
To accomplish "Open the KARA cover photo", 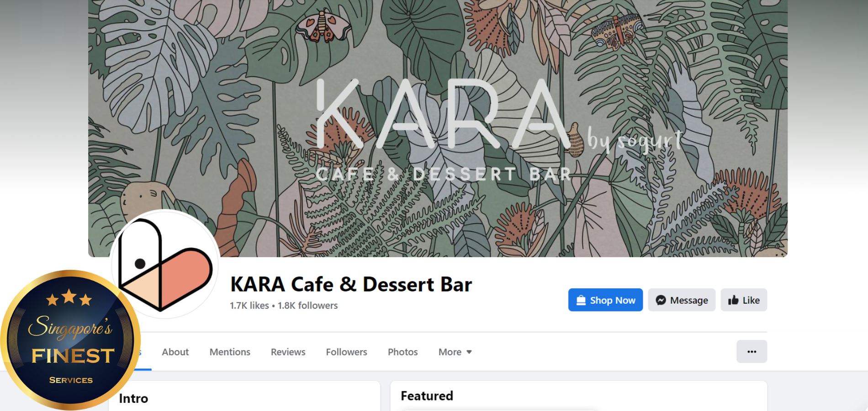I will [438, 128].
